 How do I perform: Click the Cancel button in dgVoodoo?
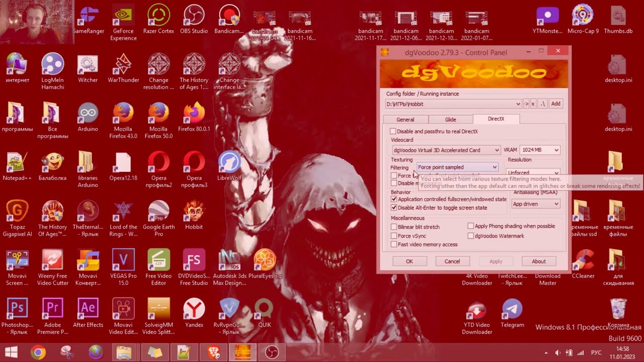click(452, 261)
